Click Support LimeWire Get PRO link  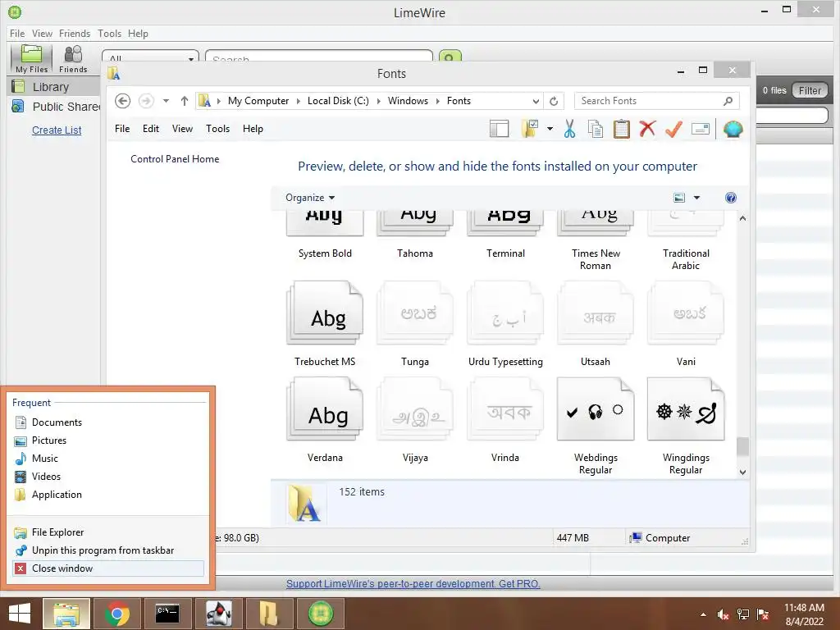pyautogui.click(x=413, y=584)
